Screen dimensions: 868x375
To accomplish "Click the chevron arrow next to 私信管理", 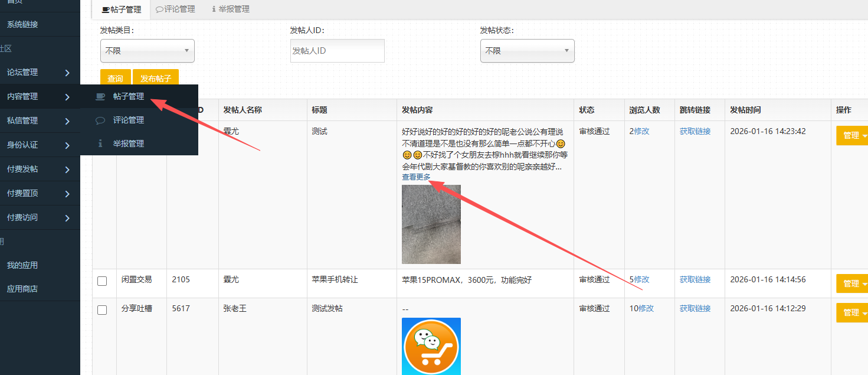I will tap(67, 121).
